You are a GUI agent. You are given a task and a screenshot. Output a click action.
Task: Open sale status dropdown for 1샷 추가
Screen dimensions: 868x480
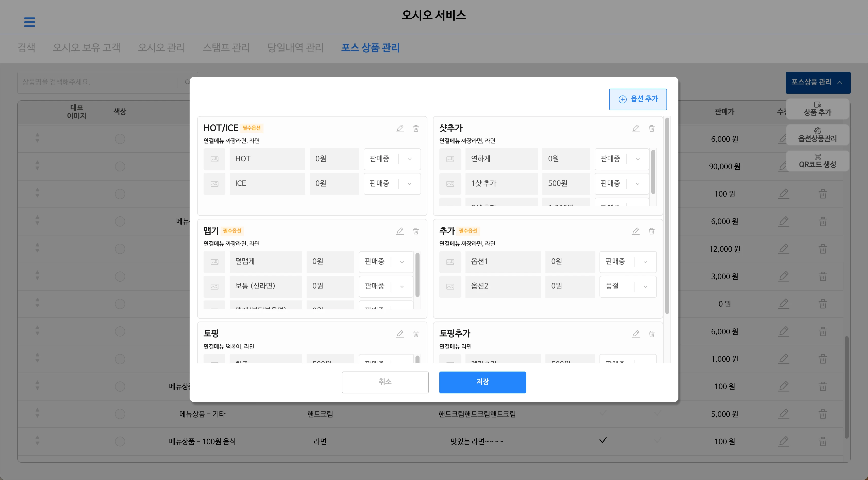pyautogui.click(x=622, y=184)
